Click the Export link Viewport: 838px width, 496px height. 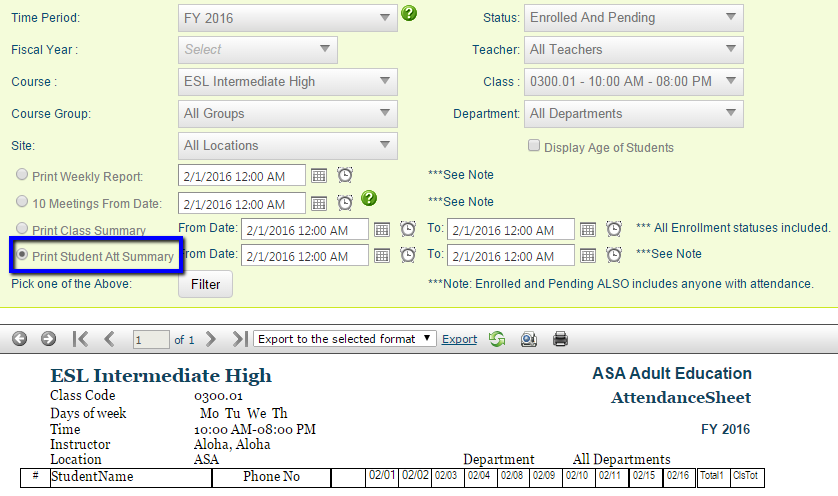(x=459, y=339)
